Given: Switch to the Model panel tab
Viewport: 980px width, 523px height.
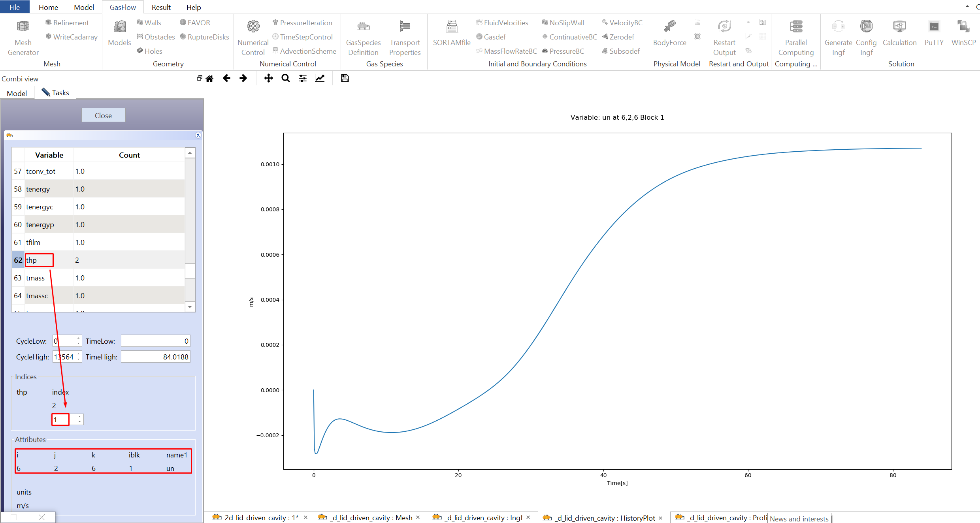Looking at the screenshot, I should [17, 93].
